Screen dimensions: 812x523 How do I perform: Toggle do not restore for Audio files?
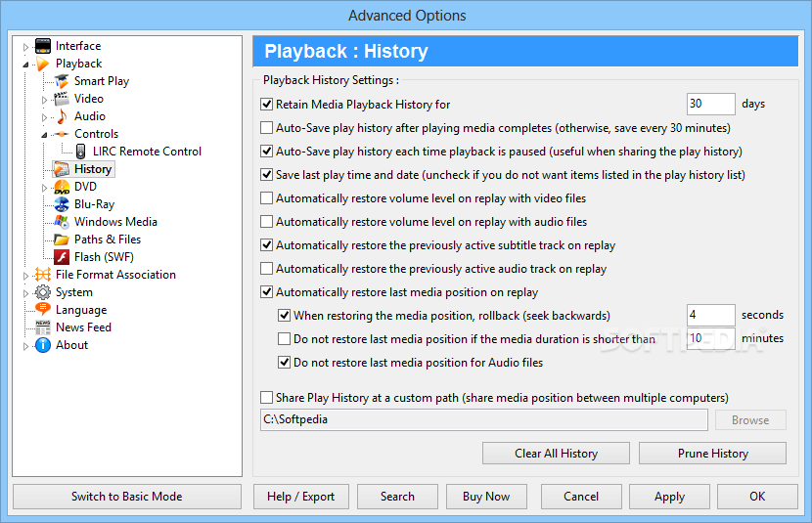click(x=284, y=363)
